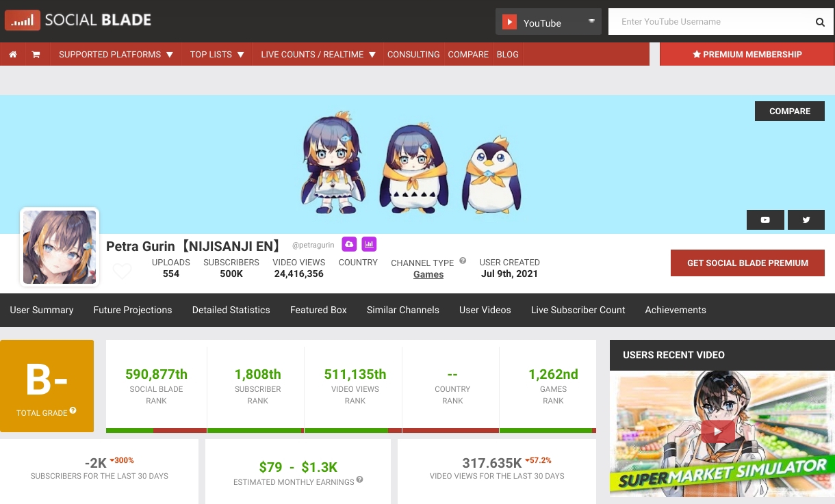Image resolution: width=835 pixels, height=504 pixels.
Task: Open Live Subscriber Count tab
Action: click(578, 310)
